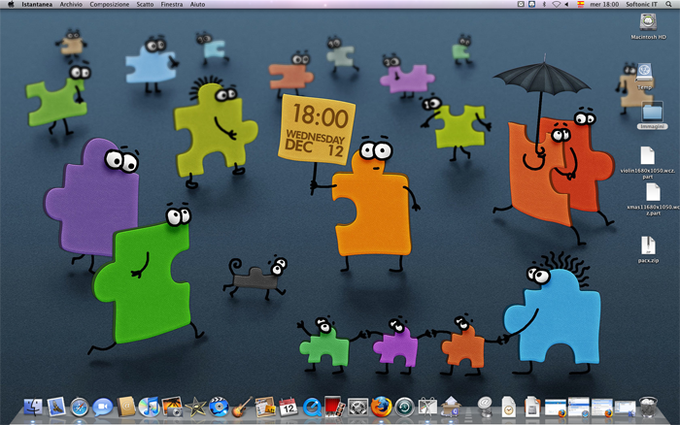Image resolution: width=680 pixels, height=425 pixels.
Task: Click the menu bar clock mer 18:00
Action: point(604,4)
